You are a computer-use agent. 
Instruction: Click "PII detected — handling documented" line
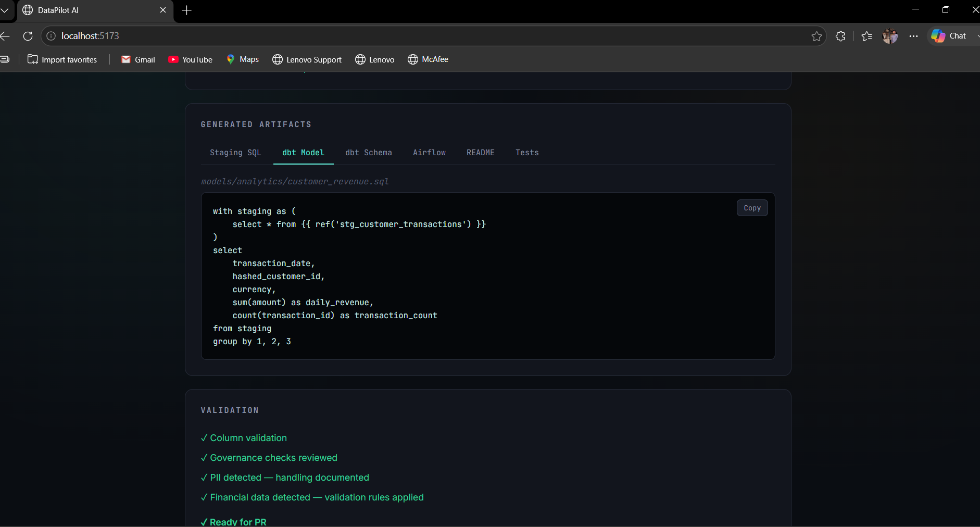(x=285, y=478)
